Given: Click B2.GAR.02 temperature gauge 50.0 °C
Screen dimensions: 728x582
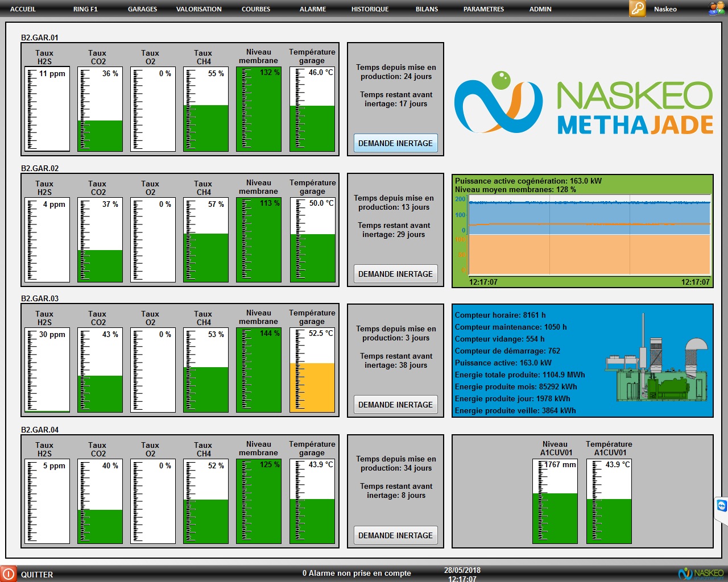Looking at the screenshot, I should (312, 240).
